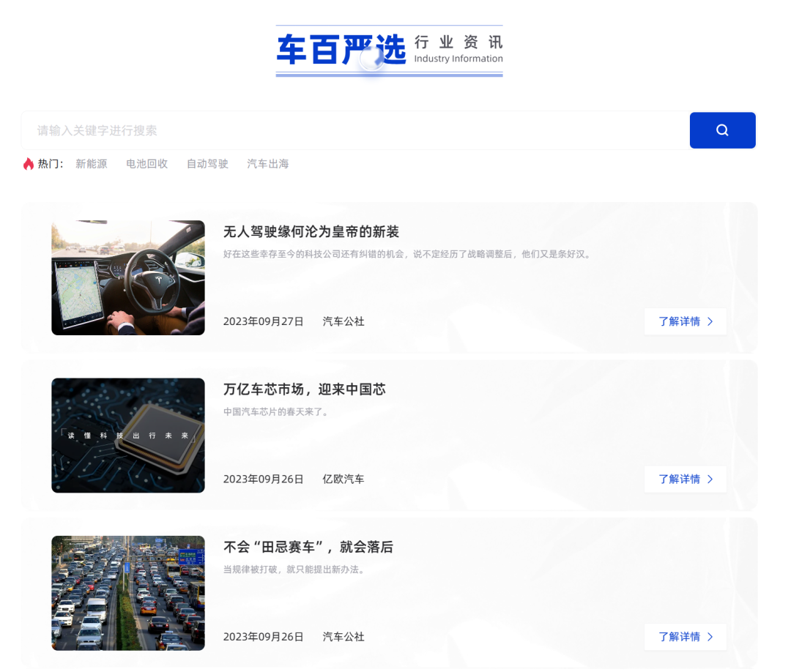791x672 pixels.
Task: Select the 电池回收 hot keyword
Action: click(x=146, y=164)
